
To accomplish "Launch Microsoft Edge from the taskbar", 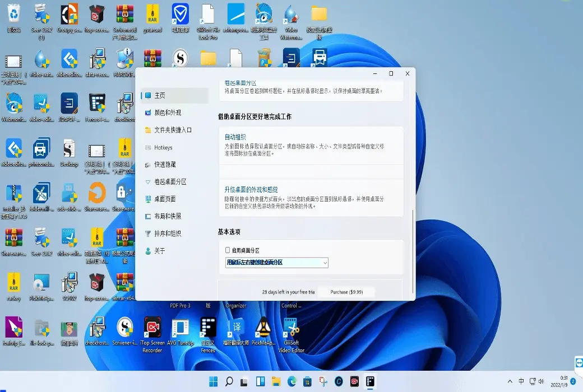I will click(x=292, y=381).
